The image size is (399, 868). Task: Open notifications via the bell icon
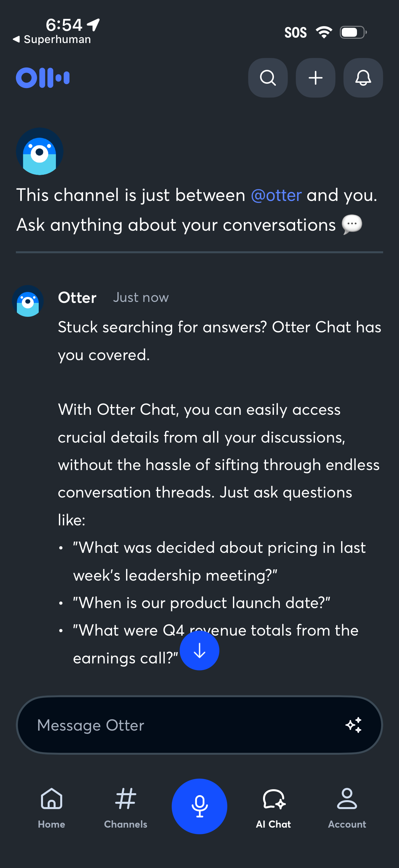click(363, 78)
